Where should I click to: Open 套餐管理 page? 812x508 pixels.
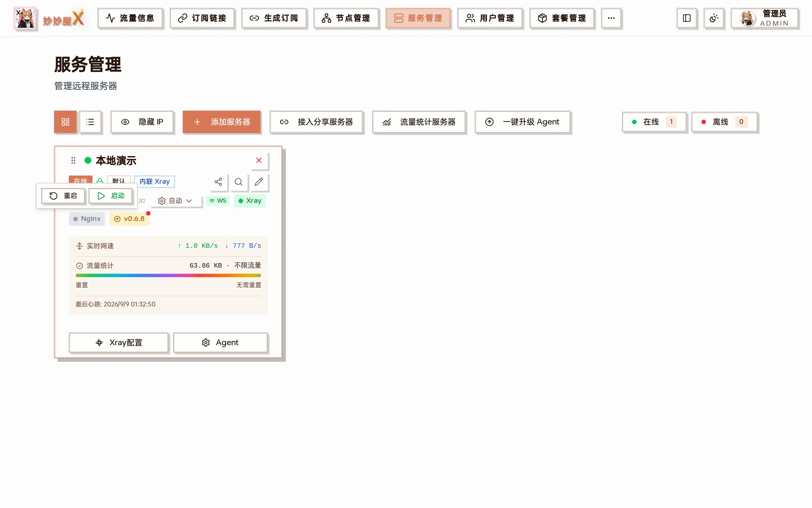click(562, 18)
